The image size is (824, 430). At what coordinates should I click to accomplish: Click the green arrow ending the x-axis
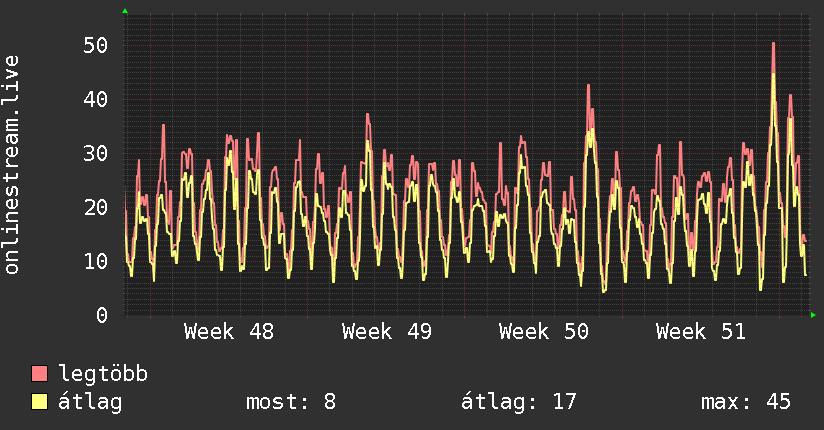tap(813, 315)
